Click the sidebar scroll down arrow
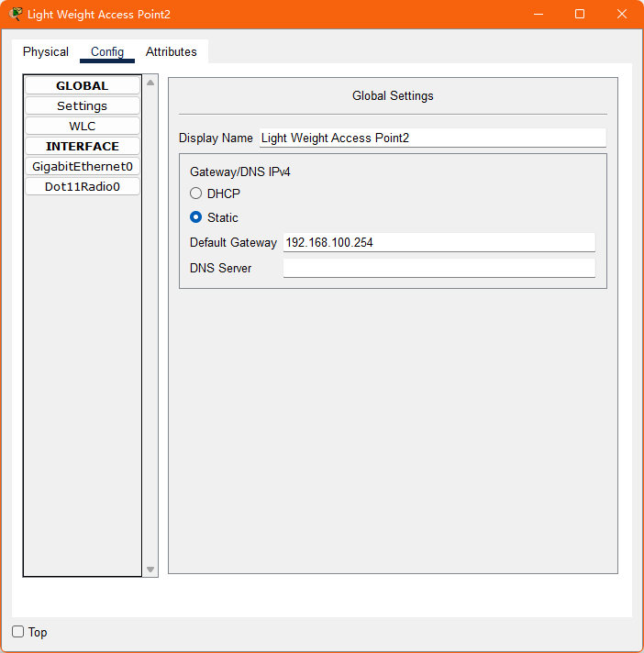Image resolution: width=644 pixels, height=653 pixels. point(150,570)
